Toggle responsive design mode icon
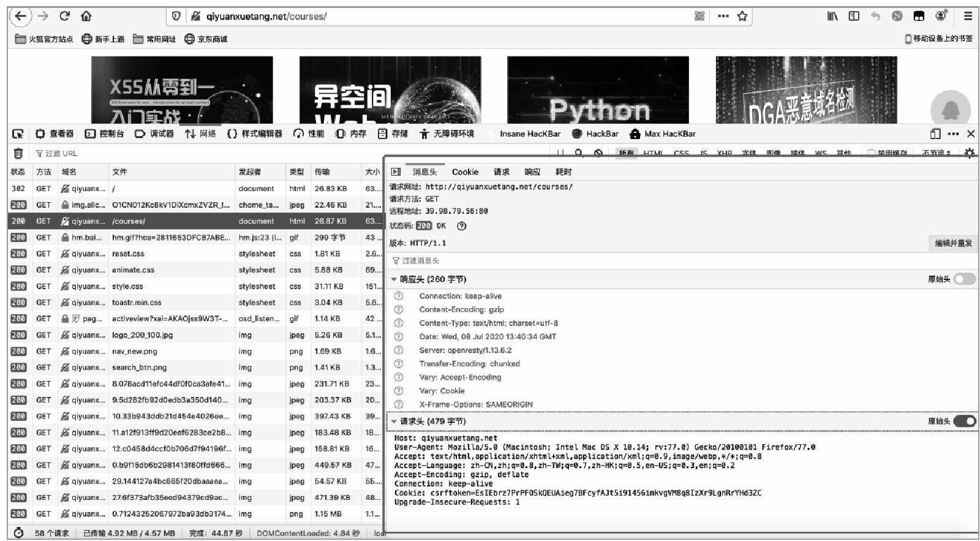980x541 pixels. pyautogui.click(x=935, y=134)
